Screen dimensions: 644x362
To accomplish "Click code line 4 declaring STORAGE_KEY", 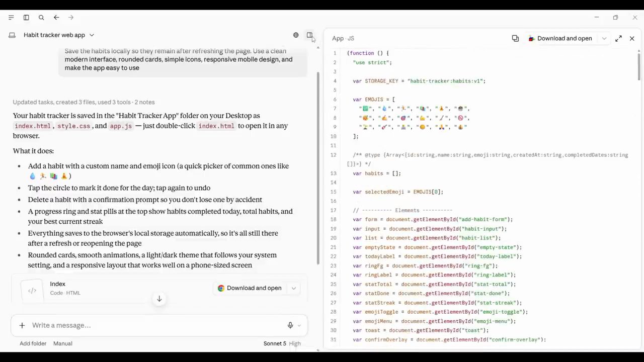I will pos(419,81).
